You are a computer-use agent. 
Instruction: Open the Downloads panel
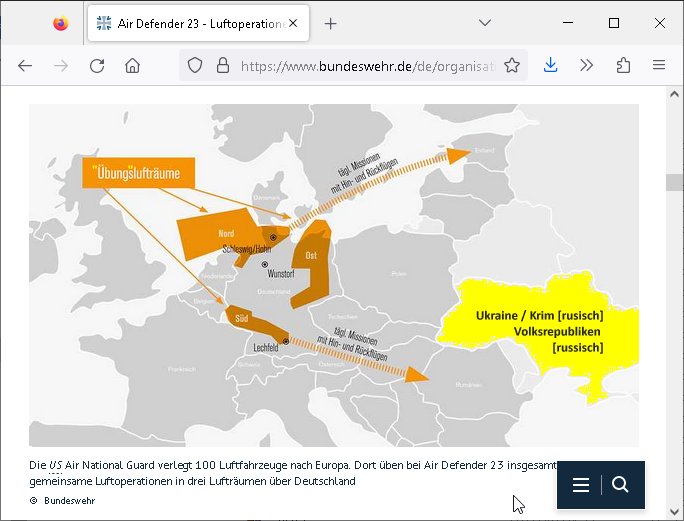(x=550, y=65)
